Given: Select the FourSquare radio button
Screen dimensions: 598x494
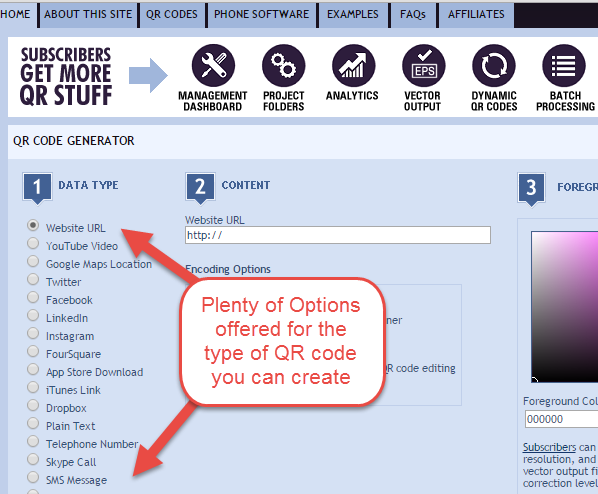Looking at the screenshot, I should (x=33, y=351).
